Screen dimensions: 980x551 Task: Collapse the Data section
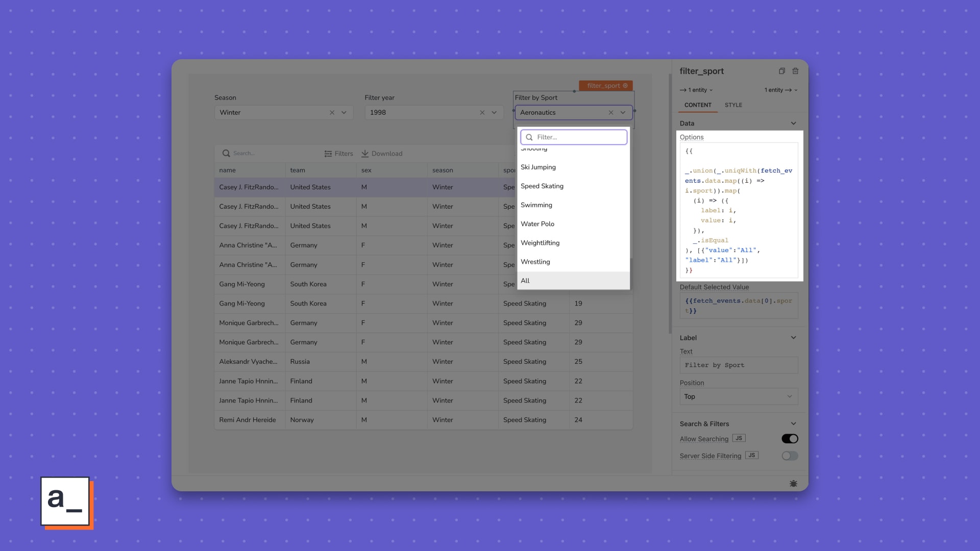(793, 123)
